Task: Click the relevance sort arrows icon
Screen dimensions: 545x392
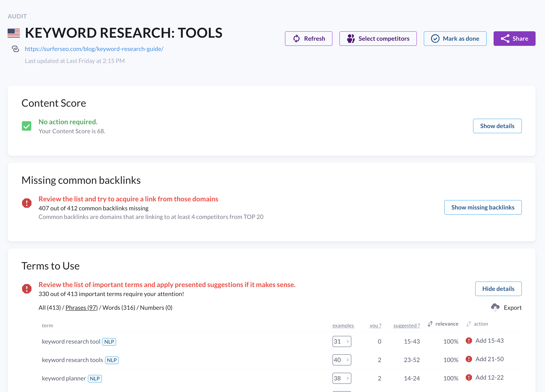Action: pyautogui.click(x=430, y=324)
